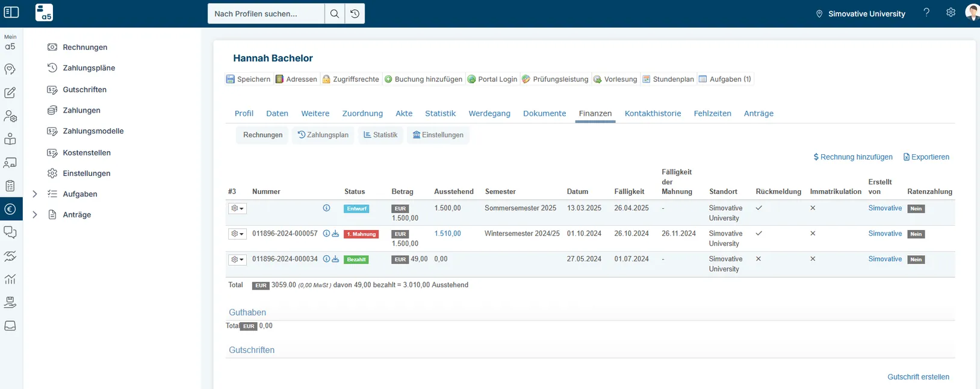Open the help question mark icon

pos(926,12)
